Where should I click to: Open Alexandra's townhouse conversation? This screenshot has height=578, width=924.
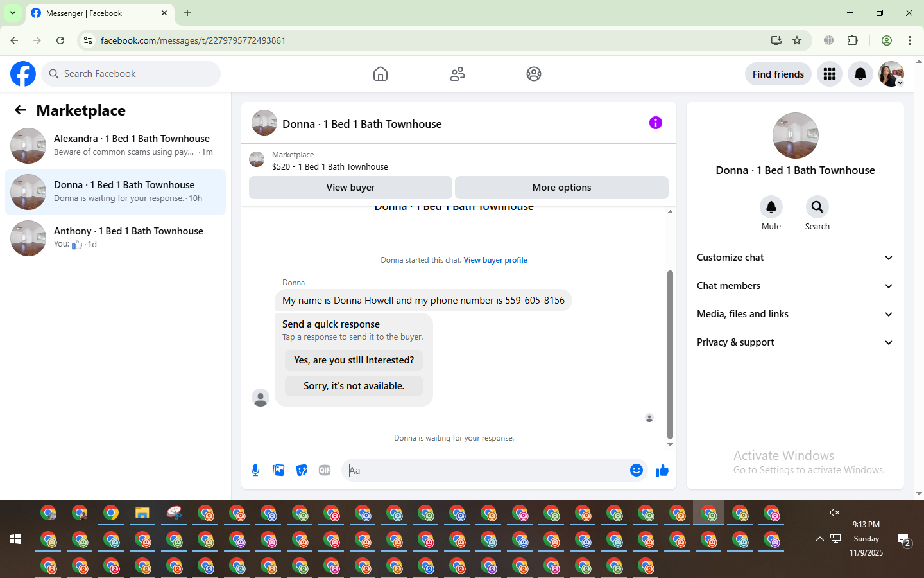coord(116,146)
